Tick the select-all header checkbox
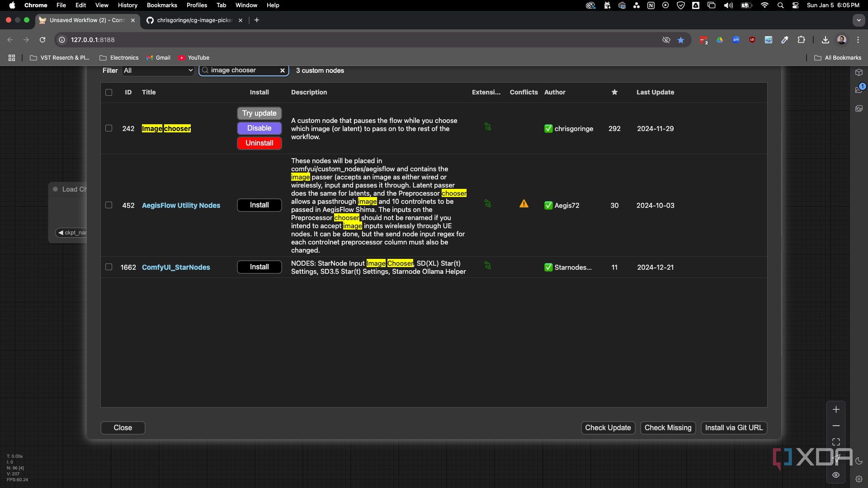This screenshot has height=488, width=868. (108, 92)
